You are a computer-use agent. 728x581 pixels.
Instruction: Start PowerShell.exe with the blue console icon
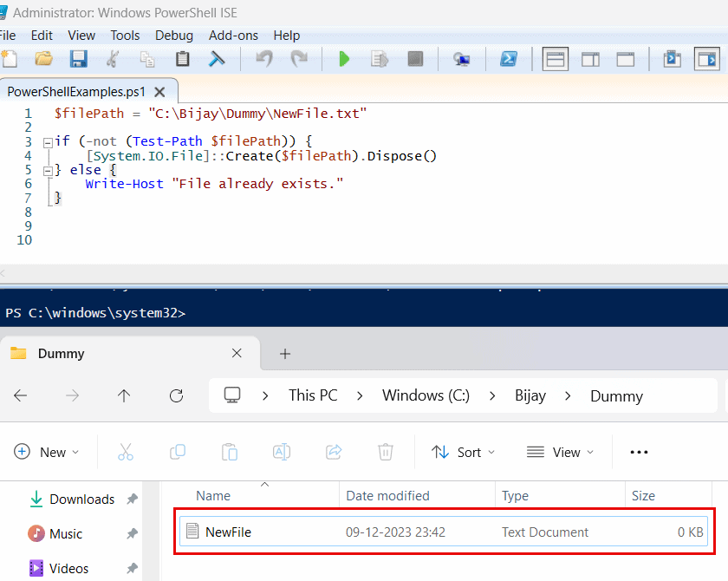point(509,59)
